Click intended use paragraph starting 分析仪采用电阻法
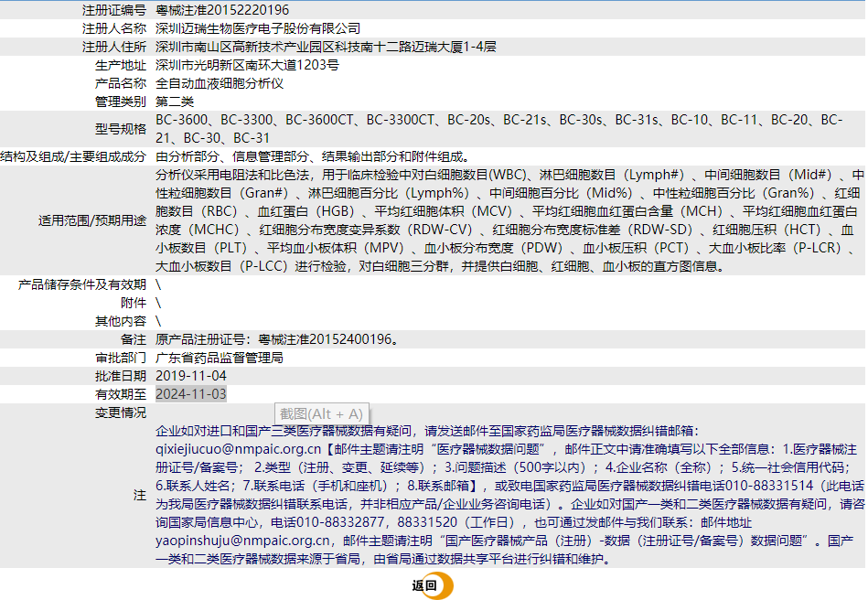Image resolution: width=868 pixels, height=600 pixels. [509, 220]
